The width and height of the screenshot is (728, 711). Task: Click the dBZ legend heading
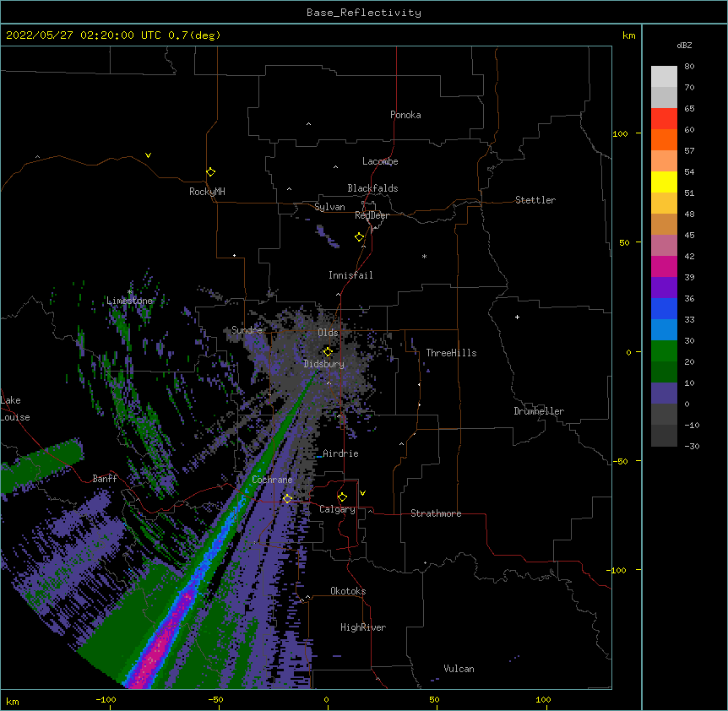pos(684,46)
